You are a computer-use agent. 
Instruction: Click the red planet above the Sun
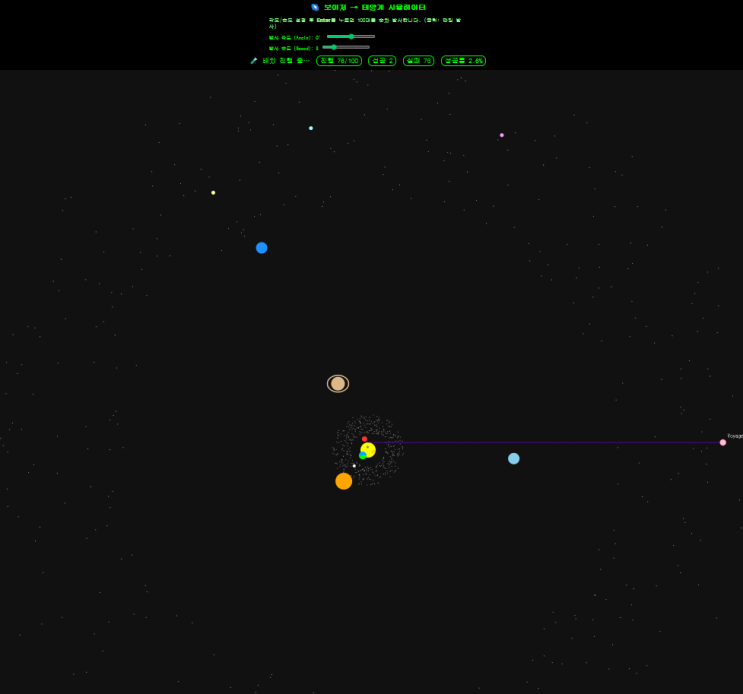click(x=364, y=439)
